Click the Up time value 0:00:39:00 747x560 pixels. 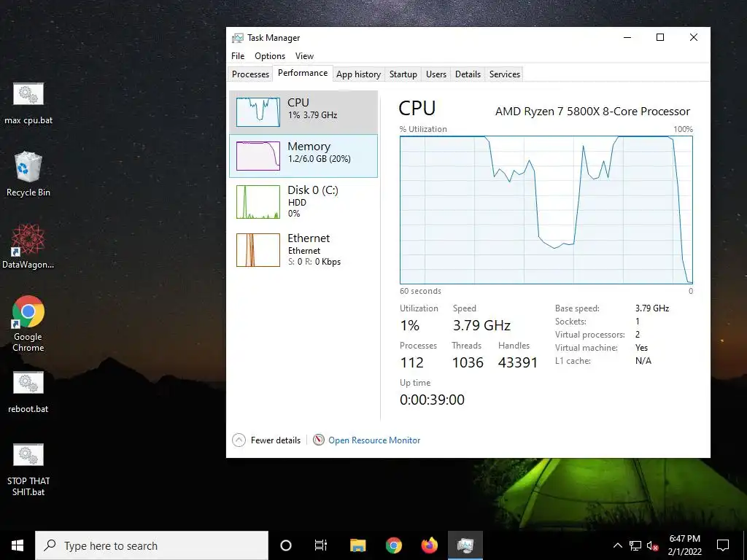point(432,400)
